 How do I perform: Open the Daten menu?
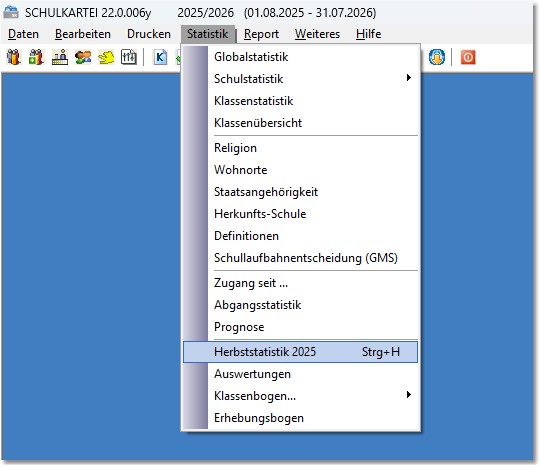[23, 34]
